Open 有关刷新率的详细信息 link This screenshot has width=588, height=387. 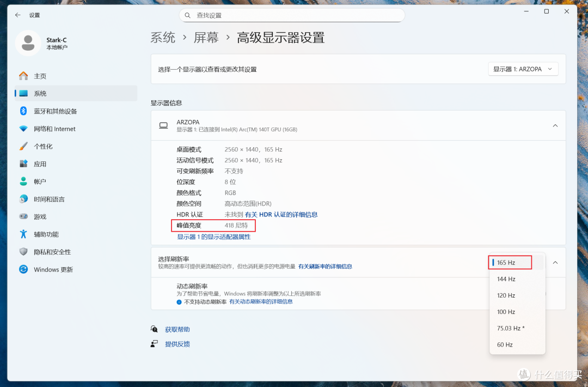[325, 267]
